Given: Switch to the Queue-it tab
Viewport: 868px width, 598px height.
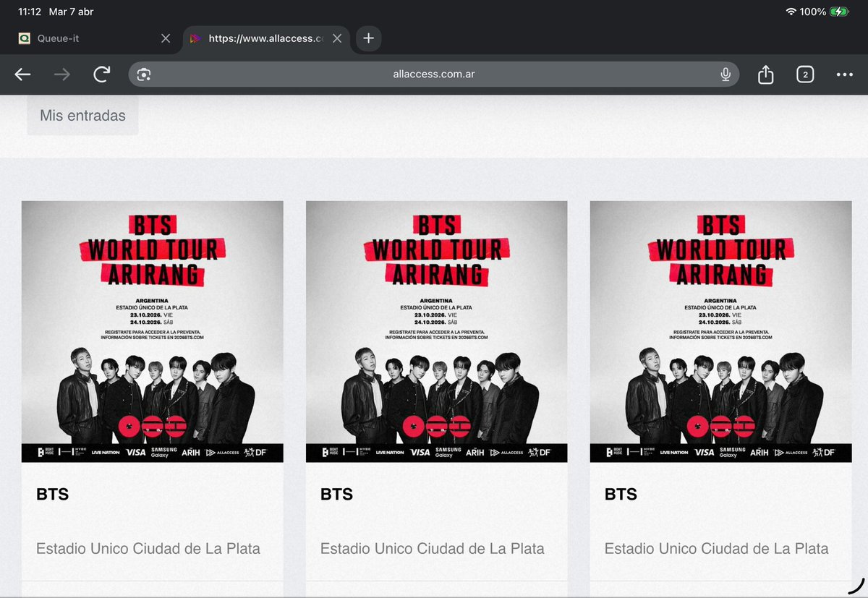Looking at the screenshot, I should (95, 38).
